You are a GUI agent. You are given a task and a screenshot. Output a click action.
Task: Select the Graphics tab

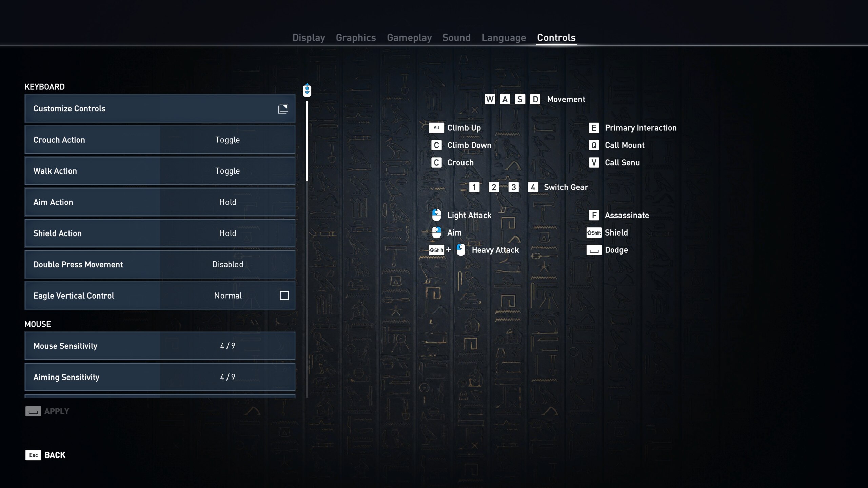(x=355, y=38)
